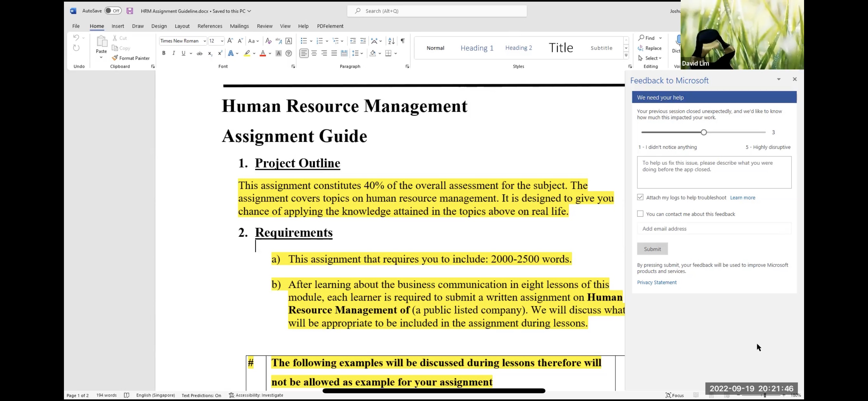Expand the Styles gallery more arrow
This screenshot has width=868, height=401.
626,55
